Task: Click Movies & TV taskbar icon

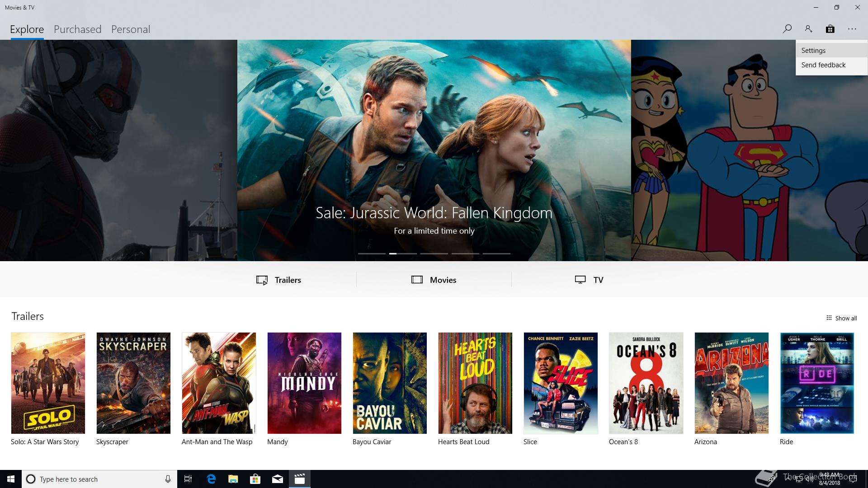Action: tap(299, 479)
